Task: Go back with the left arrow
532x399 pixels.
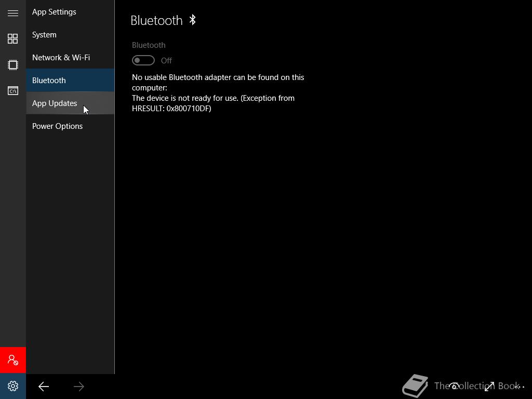Action: [44, 387]
